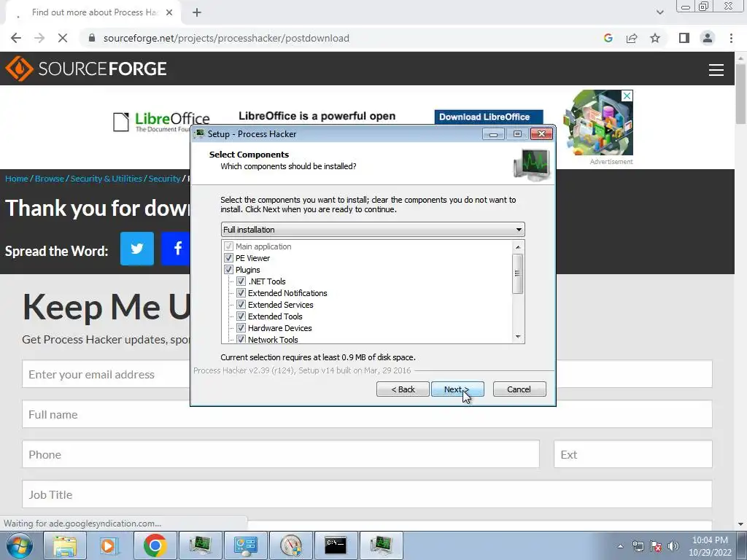Open Command Prompt from taskbar
Screen dimensions: 747x560
coord(336,545)
